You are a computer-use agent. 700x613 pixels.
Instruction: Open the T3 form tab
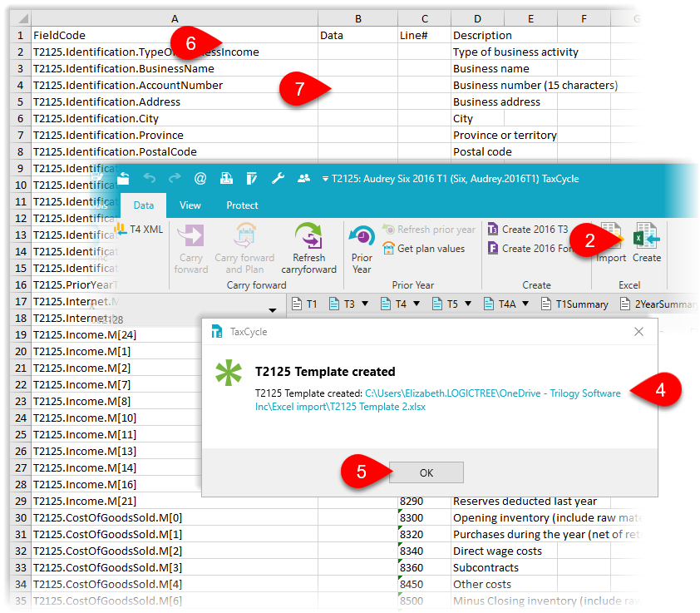point(342,304)
